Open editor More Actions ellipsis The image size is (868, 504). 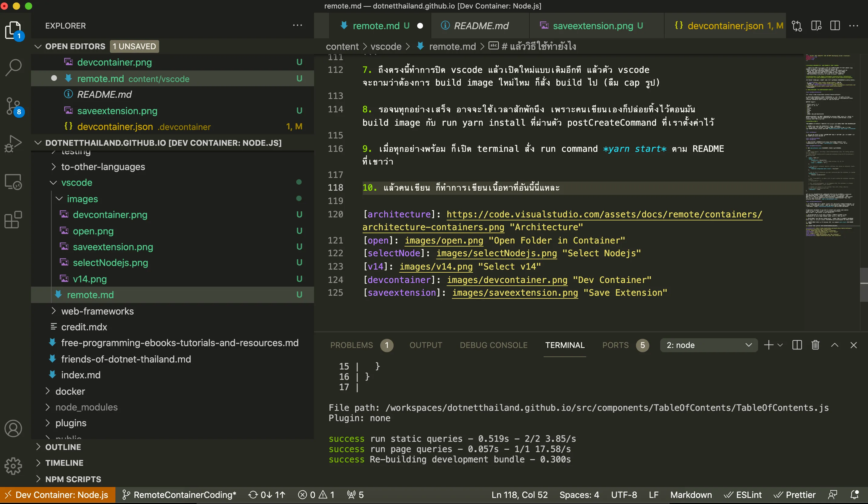pos(853,26)
